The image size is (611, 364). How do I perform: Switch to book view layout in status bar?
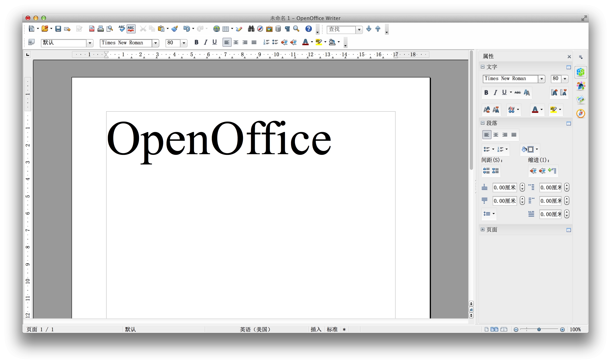click(x=504, y=329)
